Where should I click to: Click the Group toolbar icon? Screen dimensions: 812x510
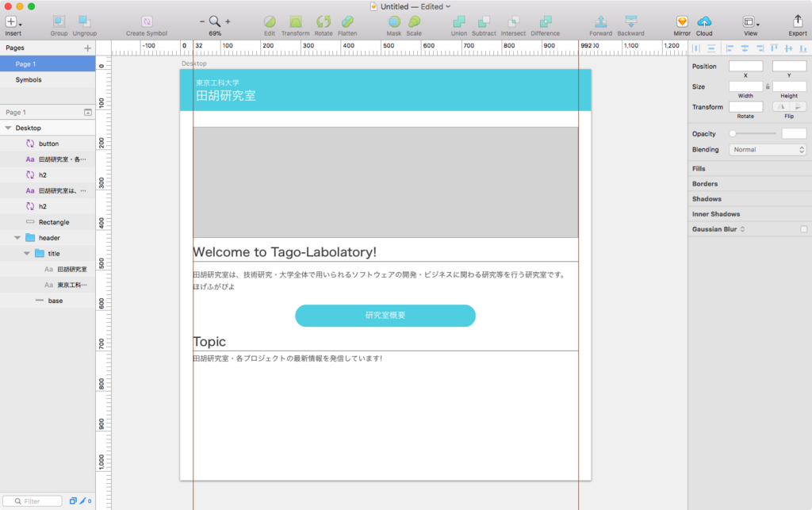(x=59, y=21)
